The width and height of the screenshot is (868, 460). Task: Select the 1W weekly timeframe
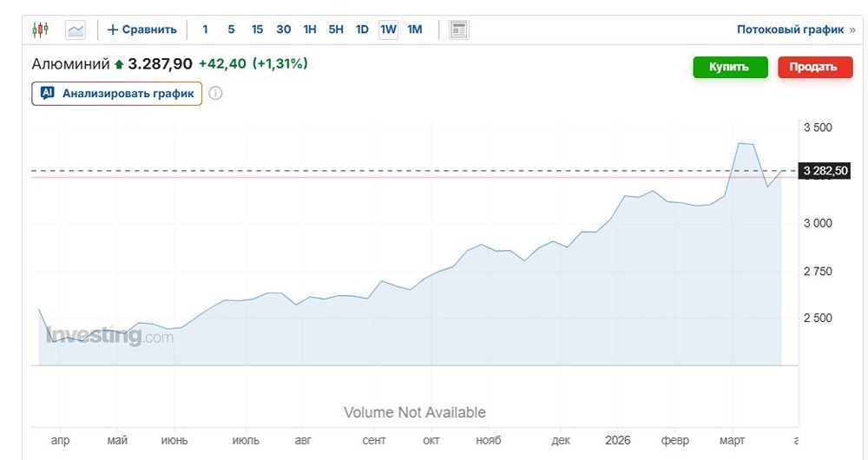388,30
